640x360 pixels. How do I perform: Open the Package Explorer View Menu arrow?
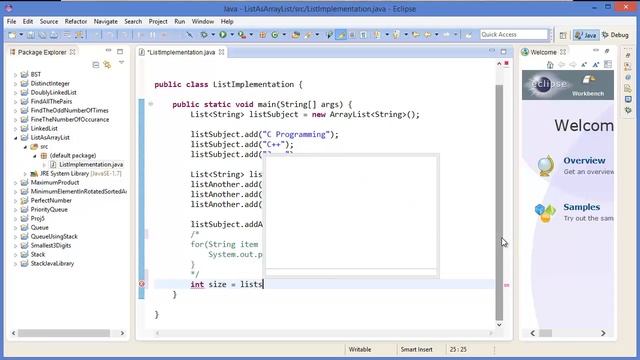point(121,63)
